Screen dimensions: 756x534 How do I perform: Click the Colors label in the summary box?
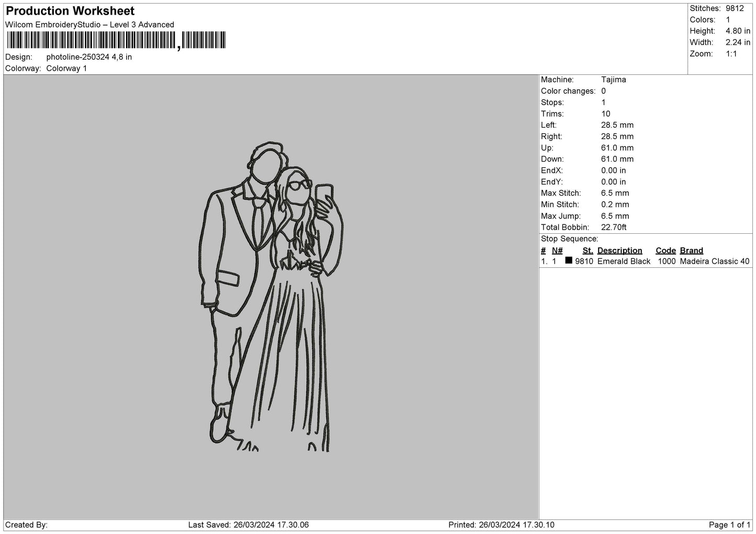(x=703, y=20)
